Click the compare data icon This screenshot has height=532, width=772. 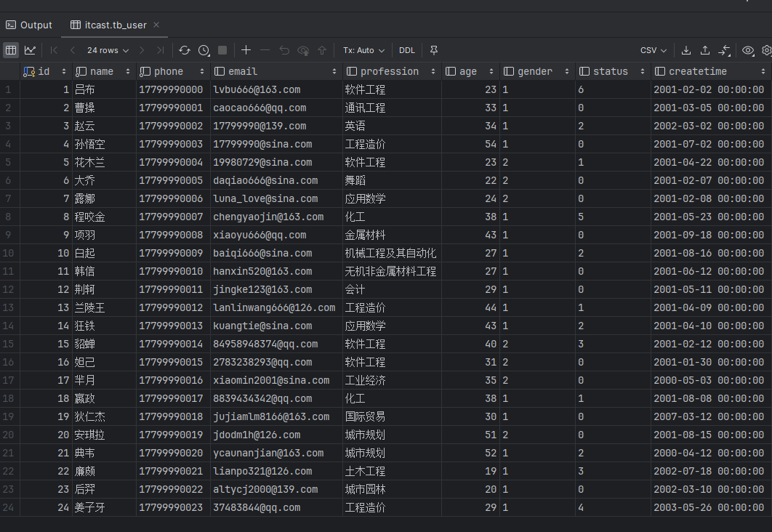tap(725, 50)
